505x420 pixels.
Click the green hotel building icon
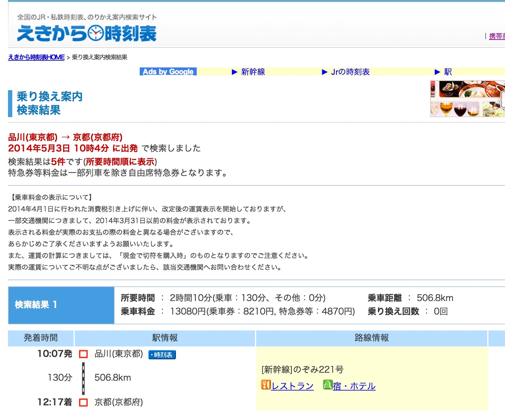pos(327,385)
